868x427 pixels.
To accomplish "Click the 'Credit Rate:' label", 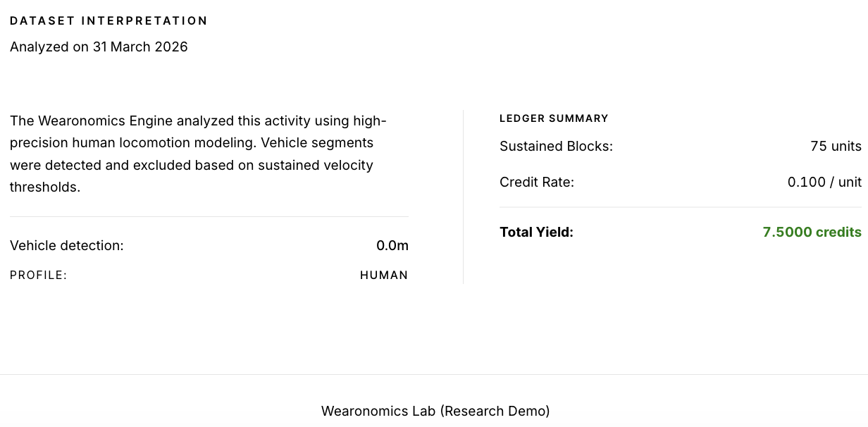I will point(536,182).
